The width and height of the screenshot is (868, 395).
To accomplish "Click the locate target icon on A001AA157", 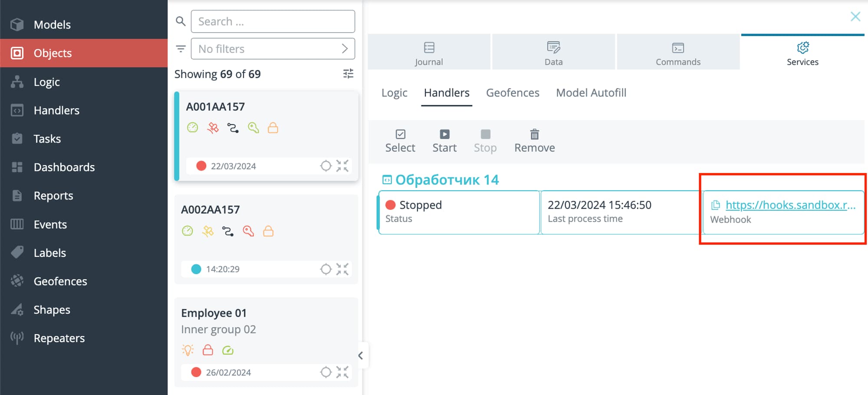I will pyautogui.click(x=325, y=166).
